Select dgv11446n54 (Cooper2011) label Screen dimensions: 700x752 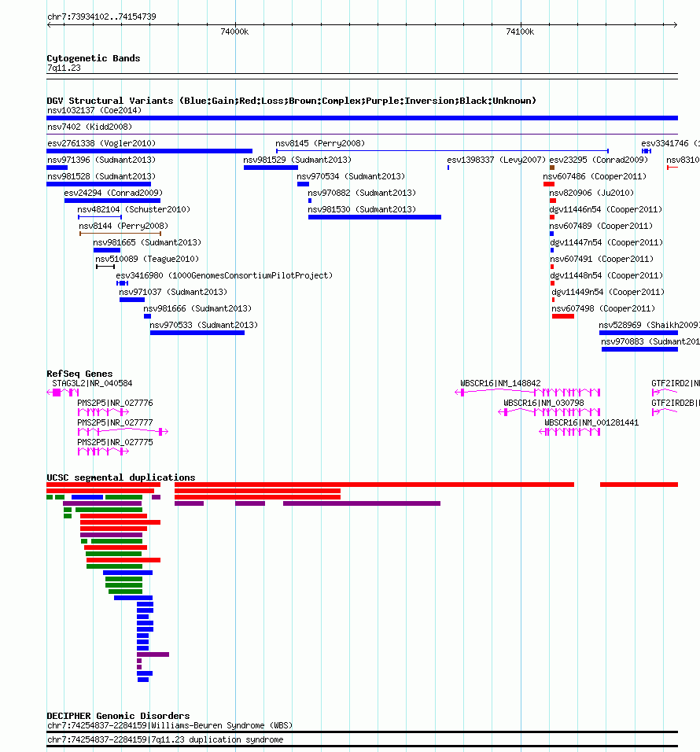606,209
